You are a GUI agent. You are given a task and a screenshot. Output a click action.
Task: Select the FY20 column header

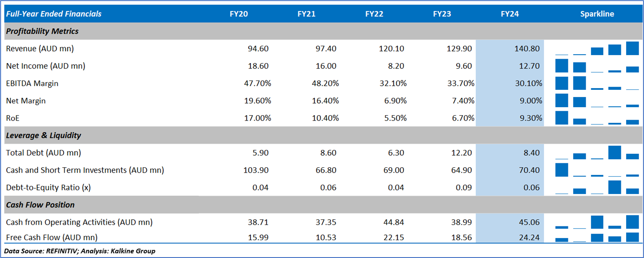tap(239, 14)
